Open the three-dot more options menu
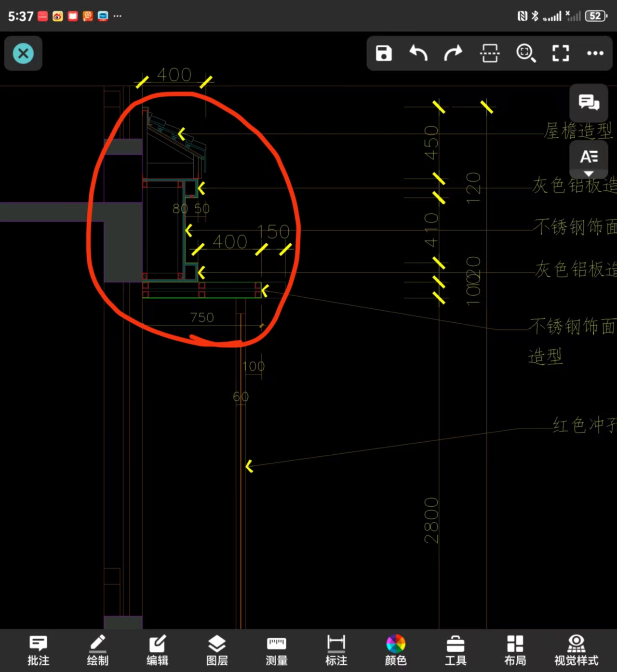This screenshot has width=617, height=672. coord(595,53)
